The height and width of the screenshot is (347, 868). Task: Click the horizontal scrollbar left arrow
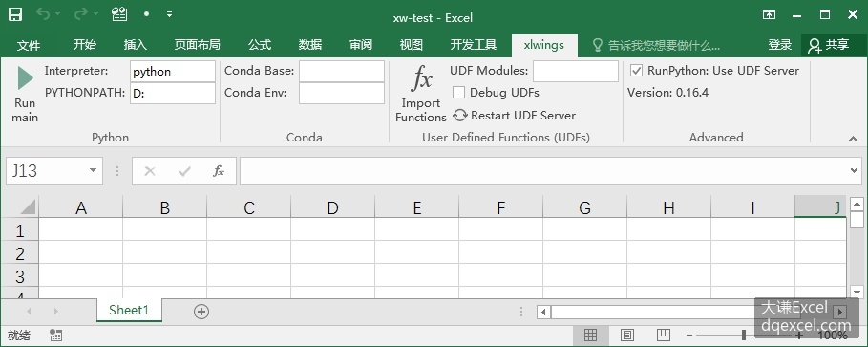(543, 312)
